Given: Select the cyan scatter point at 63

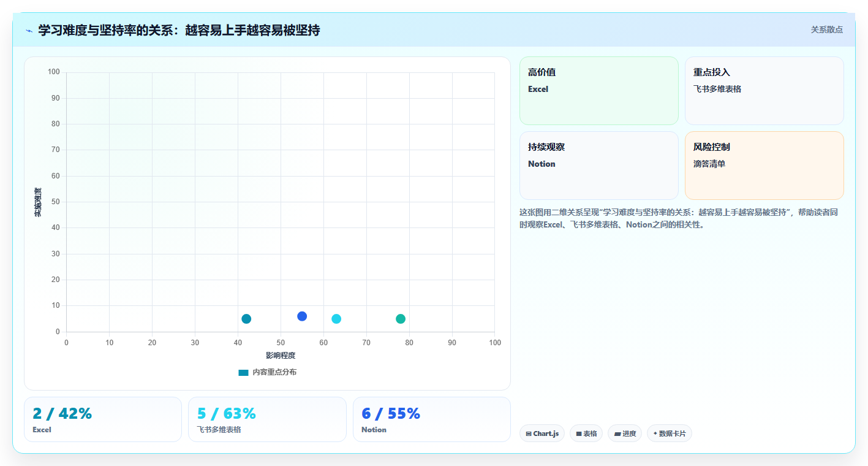Looking at the screenshot, I should 336,319.
